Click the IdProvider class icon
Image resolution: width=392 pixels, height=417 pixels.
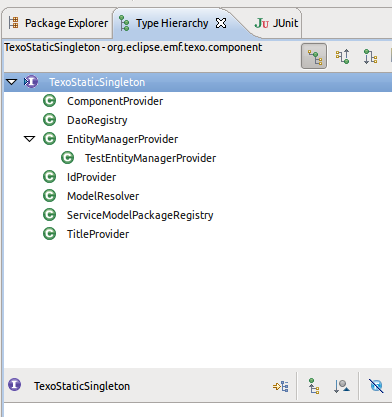pyautogui.click(x=50, y=177)
